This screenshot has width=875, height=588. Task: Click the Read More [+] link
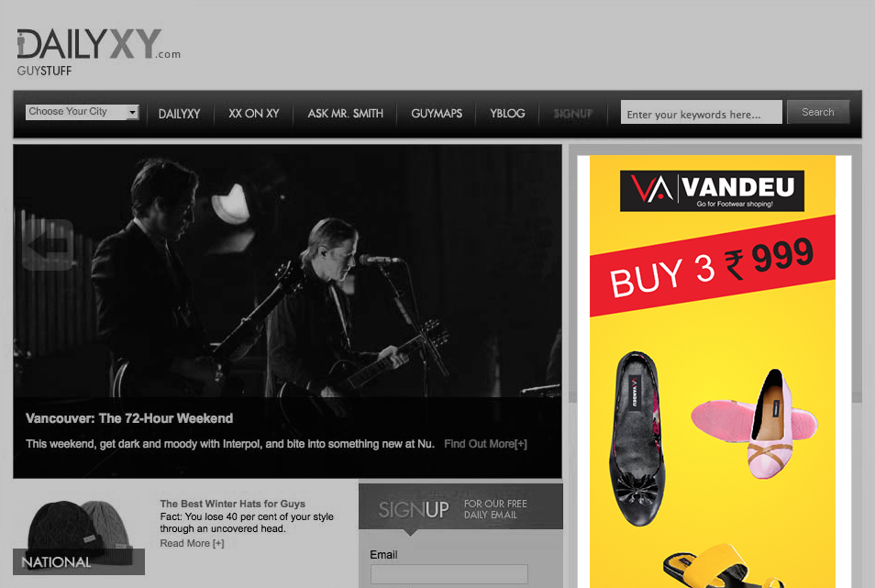192,543
